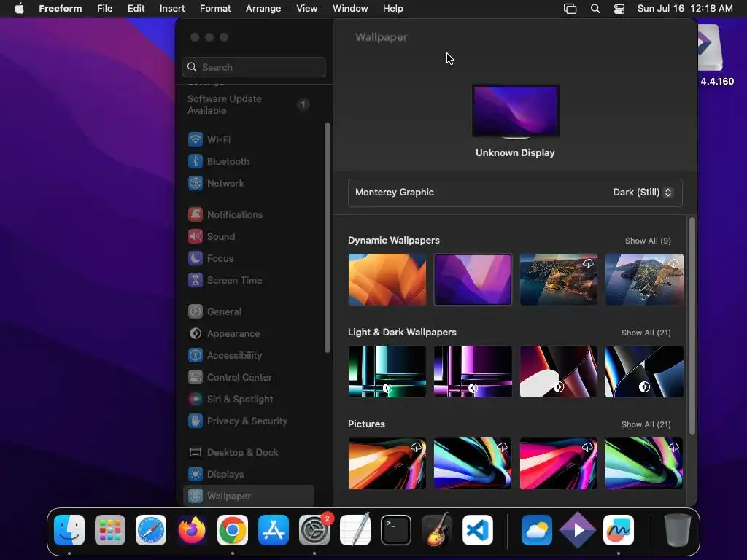
Task: Open Dark (Still) appearance dropdown
Action: pos(642,192)
